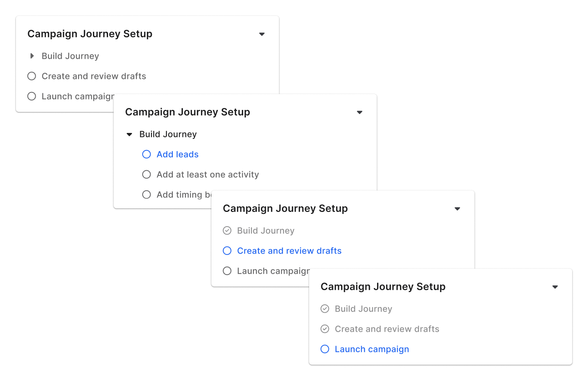Click the Create and review drafts blue step text
The height and width of the screenshot is (381, 588).
click(289, 250)
